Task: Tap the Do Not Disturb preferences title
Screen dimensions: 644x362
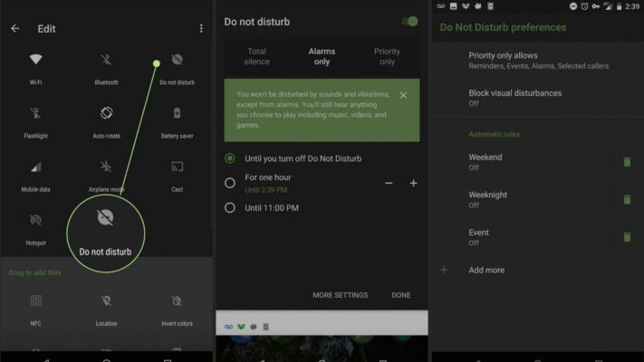Action: [503, 27]
